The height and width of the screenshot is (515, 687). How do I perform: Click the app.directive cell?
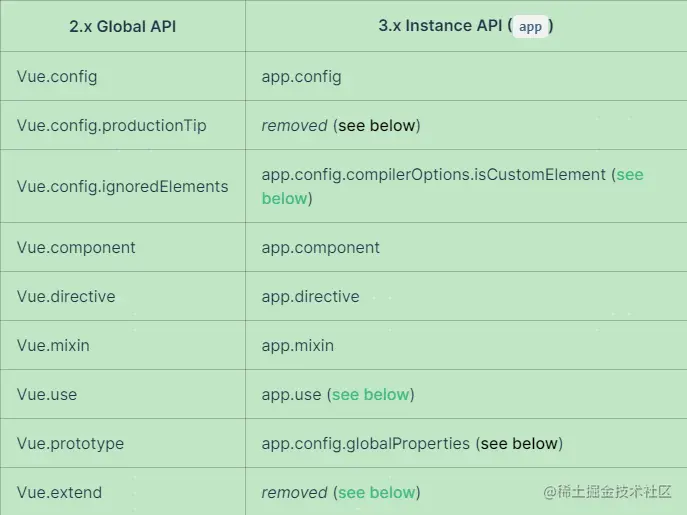[310, 297]
